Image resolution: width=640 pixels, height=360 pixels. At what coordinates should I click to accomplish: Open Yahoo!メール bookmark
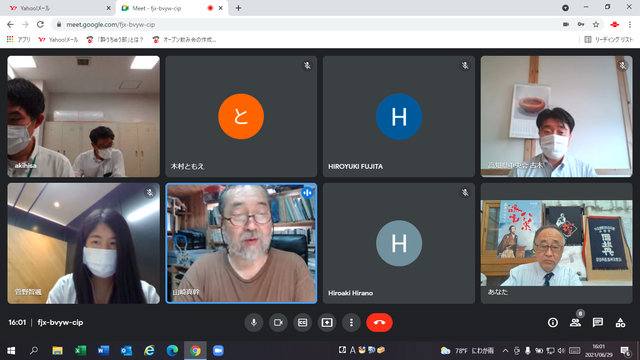pyautogui.click(x=58, y=40)
